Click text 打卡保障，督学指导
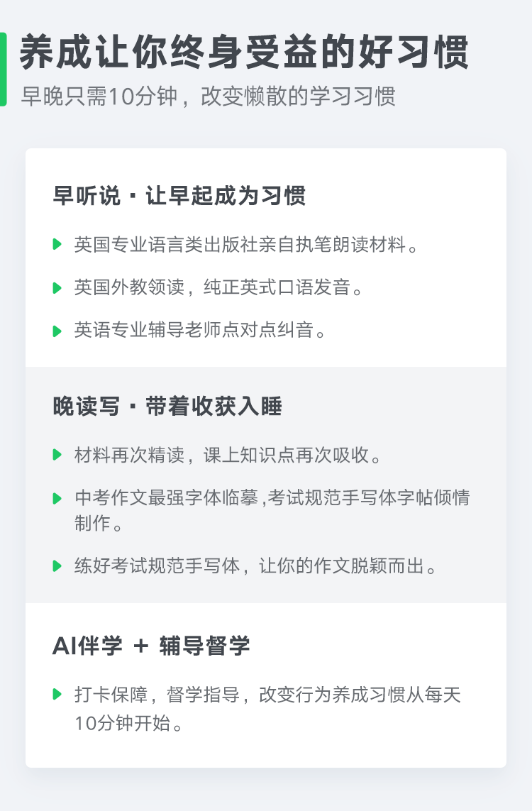The height and width of the screenshot is (811, 532). pos(157,694)
